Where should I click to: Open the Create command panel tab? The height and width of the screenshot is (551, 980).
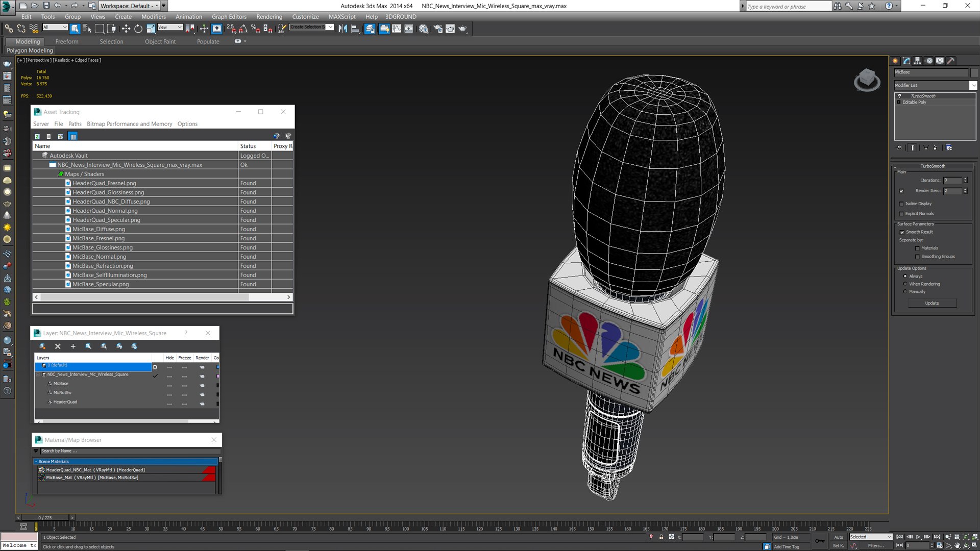[895, 61]
